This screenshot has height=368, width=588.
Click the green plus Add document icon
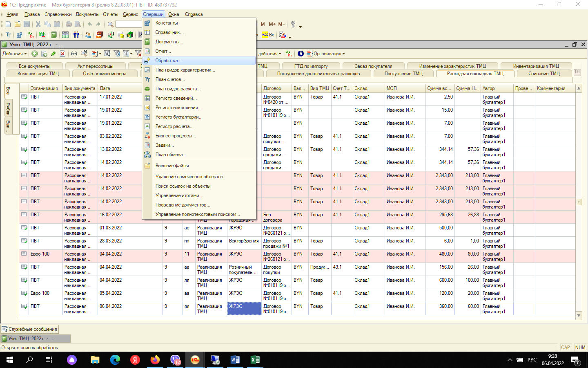(35, 54)
